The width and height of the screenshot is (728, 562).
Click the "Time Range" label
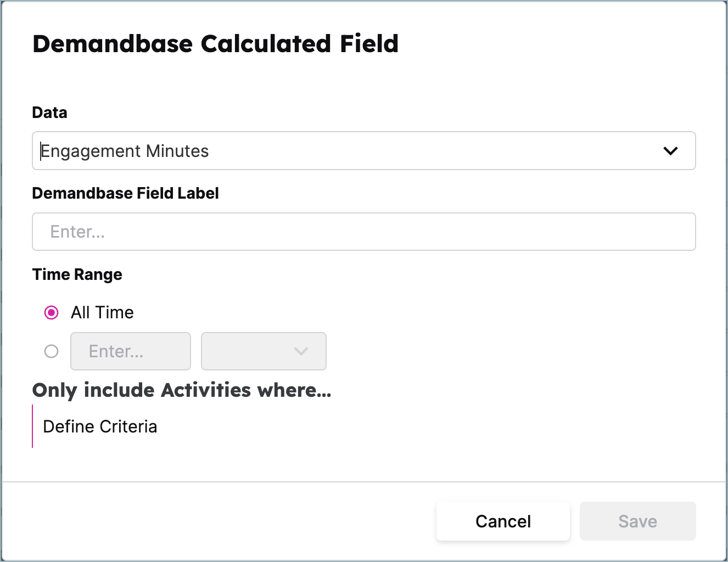77,274
